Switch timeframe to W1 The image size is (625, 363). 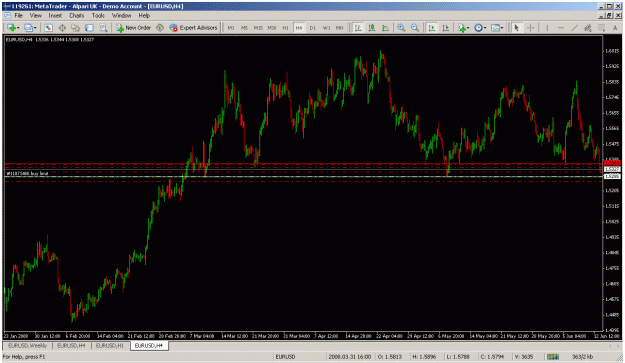[326, 27]
